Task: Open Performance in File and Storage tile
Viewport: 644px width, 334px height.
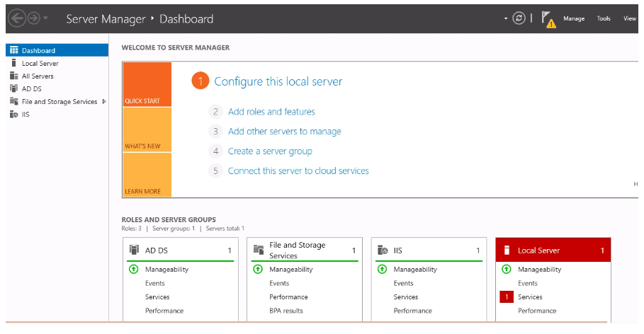Action: click(x=289, y=296)
